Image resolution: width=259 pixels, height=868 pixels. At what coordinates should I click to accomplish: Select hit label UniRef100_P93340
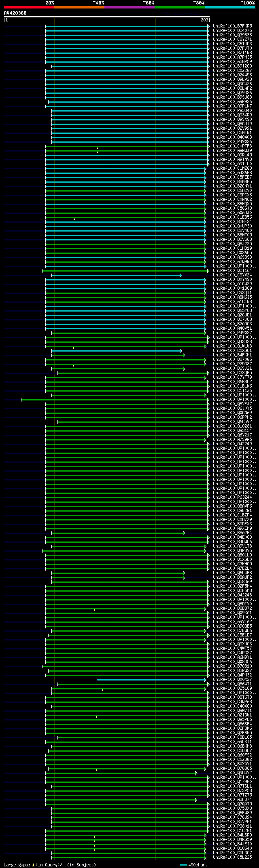[x=232, y=111]
